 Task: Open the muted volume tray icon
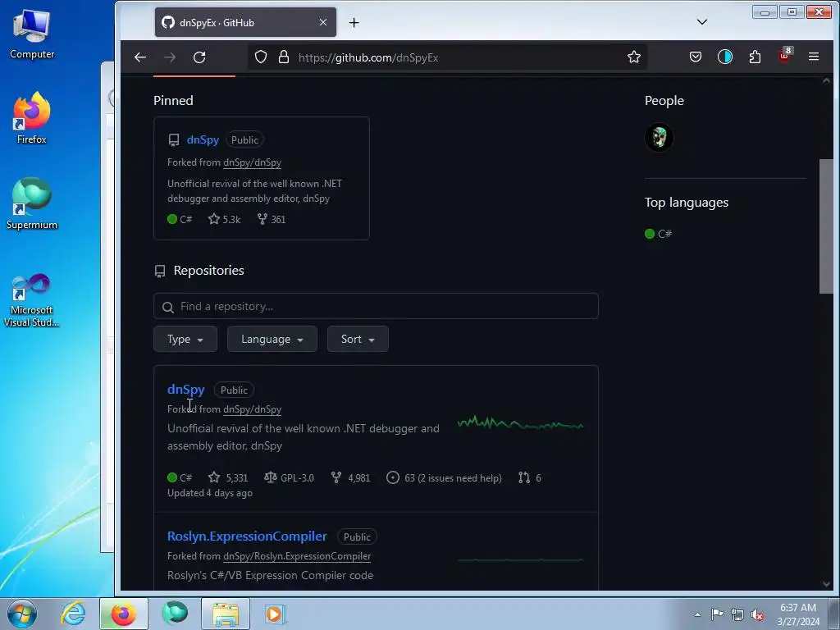[x=757, y=614]
